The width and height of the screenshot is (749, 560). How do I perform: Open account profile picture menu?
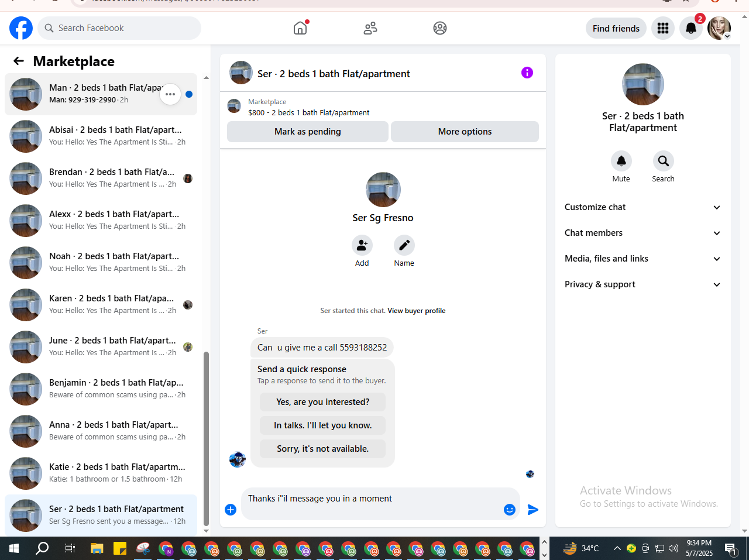pos(719,28)
